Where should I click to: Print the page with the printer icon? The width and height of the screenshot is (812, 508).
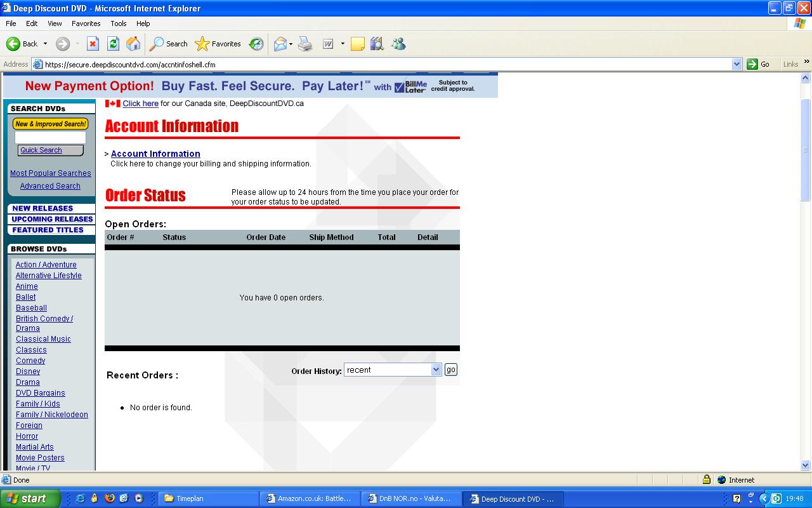305,44
